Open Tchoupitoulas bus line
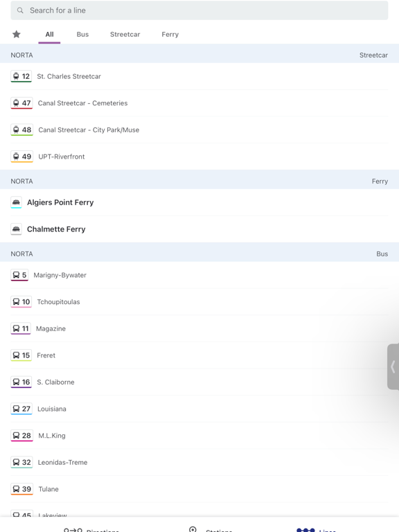 click(199, 302)
